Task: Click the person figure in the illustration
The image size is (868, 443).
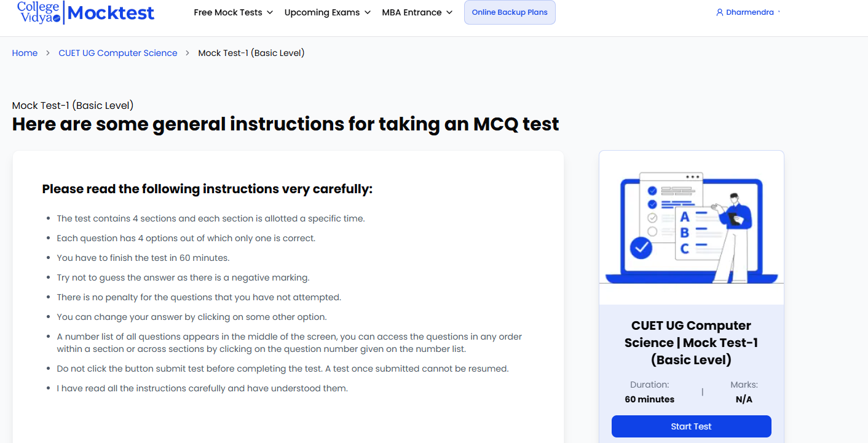Action: (733, 234)
